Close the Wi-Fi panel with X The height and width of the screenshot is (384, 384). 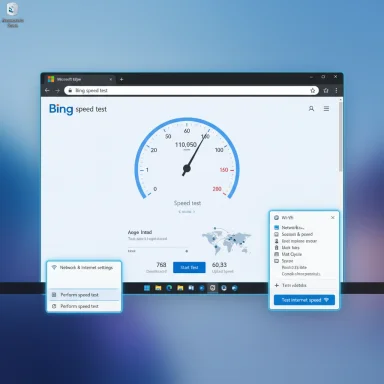333,217
